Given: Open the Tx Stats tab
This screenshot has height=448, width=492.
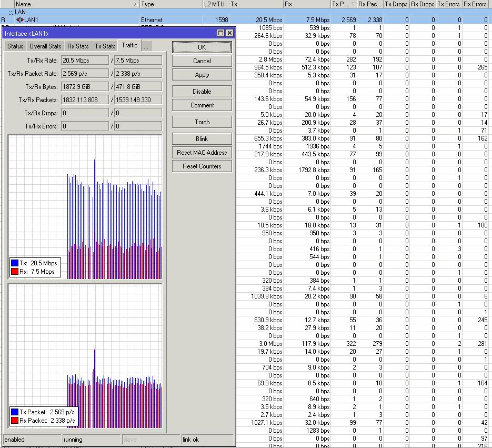Looking at the screenshot, I should (105, 46).
